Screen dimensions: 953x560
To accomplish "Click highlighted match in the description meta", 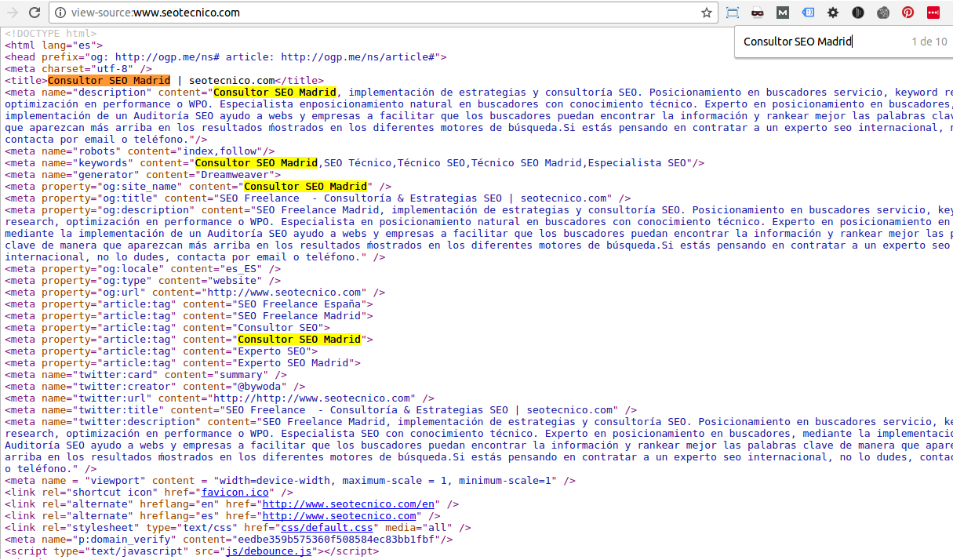I will pyautogui.click(x=275, y=93).
